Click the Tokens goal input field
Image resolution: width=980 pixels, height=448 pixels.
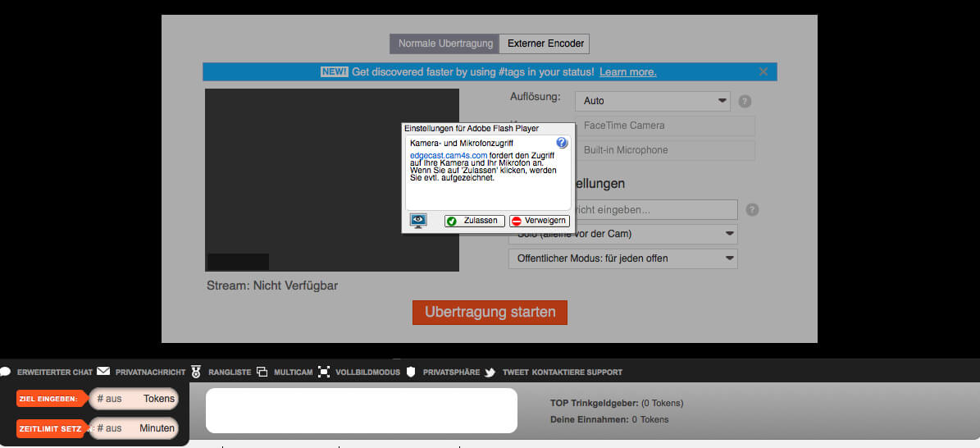[x=134, y=399]
